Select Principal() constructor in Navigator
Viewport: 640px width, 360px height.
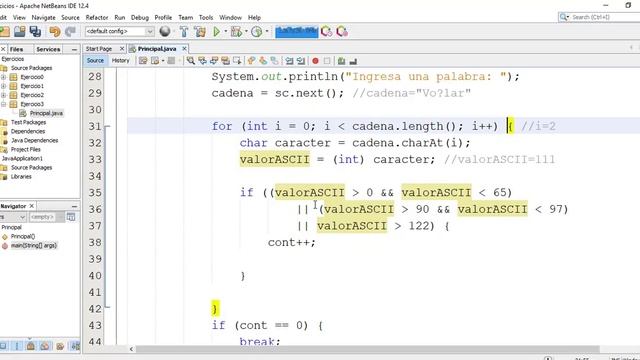23,236
